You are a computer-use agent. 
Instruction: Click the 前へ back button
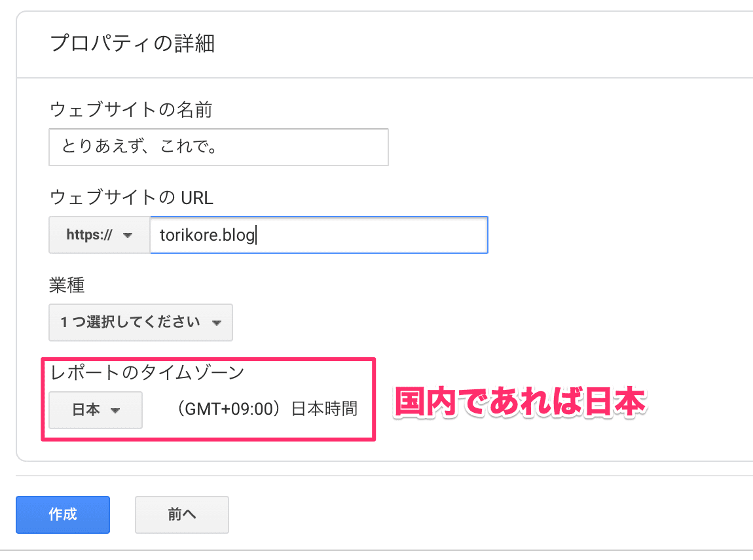[x=181, y=515]
